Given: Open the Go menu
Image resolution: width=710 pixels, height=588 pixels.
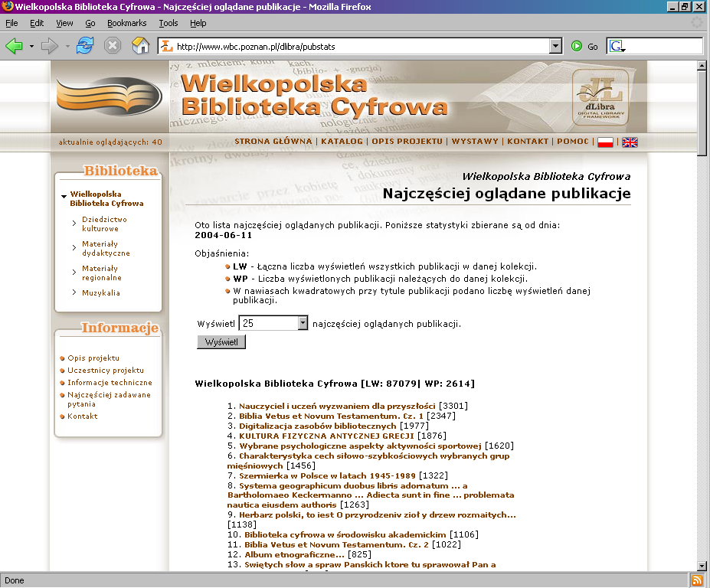Looking at the screenshot, I should 90,23.
